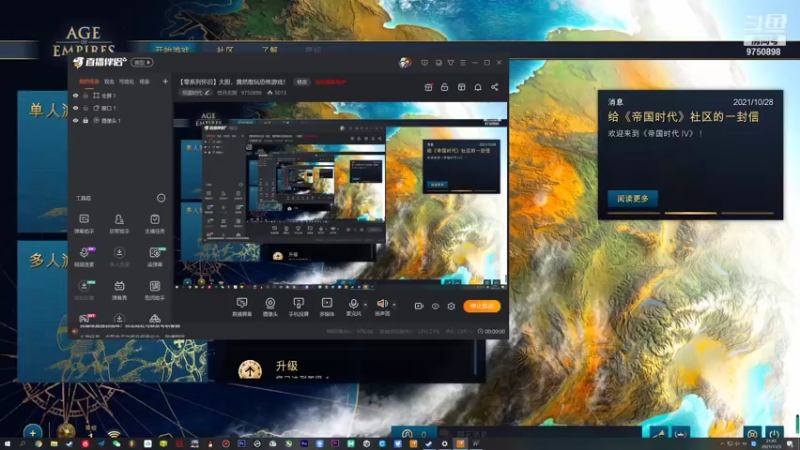
Task: Stop the live stream with the orange button
Action: (x=482, y=306)
